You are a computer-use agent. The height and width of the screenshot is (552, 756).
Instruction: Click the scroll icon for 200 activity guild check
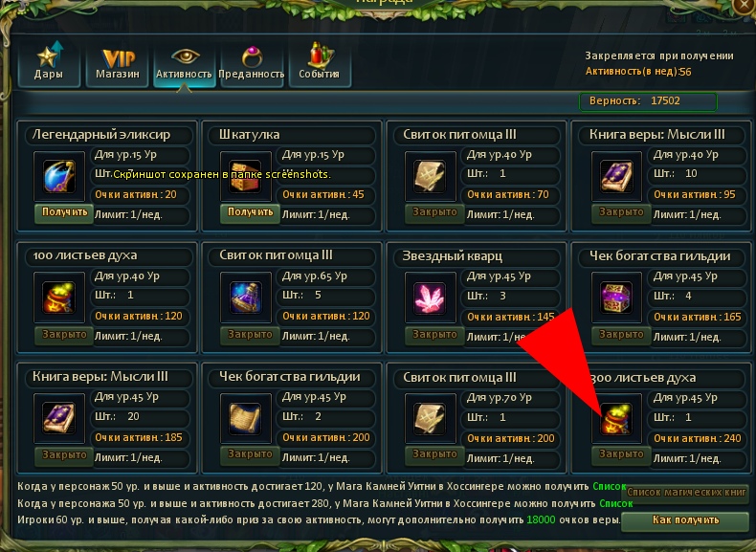point(245,418)
